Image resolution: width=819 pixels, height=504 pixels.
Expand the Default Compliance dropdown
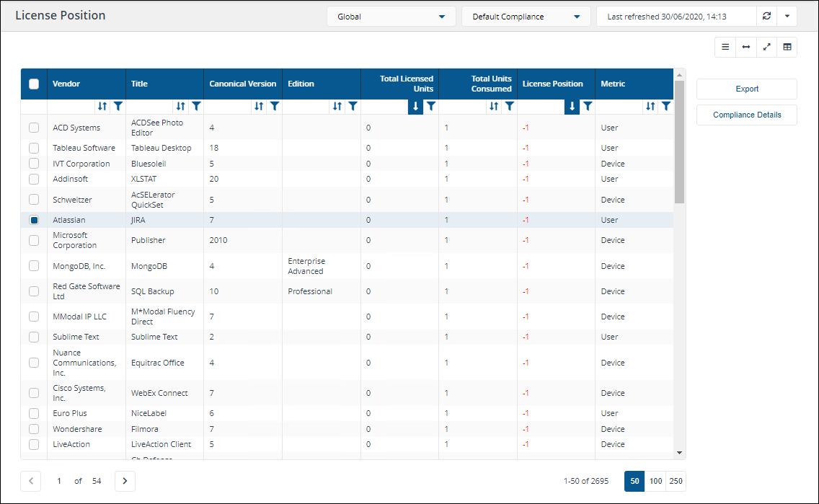pyautogui.click(x=526, y=17)
